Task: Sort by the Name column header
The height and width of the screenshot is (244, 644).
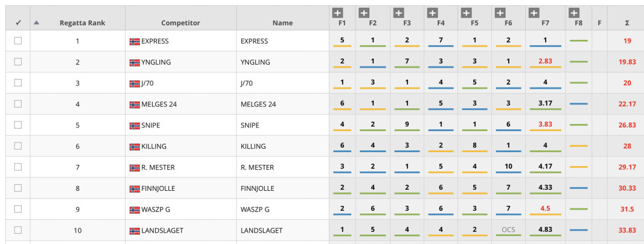Action: pos(282,23)
